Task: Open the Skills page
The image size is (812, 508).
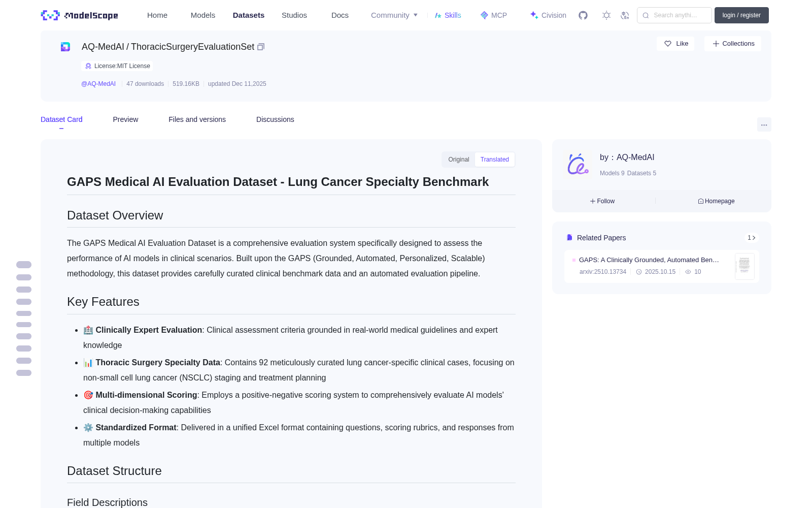Action: pos(448,15)
